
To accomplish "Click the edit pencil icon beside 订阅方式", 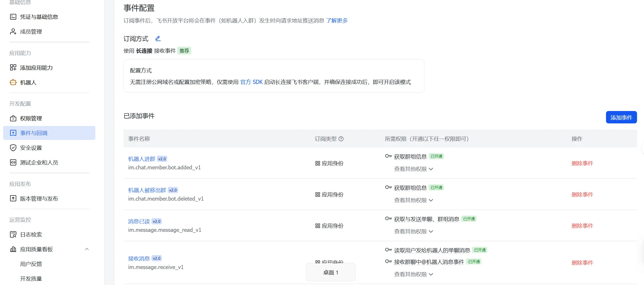I will pos(158,38).
